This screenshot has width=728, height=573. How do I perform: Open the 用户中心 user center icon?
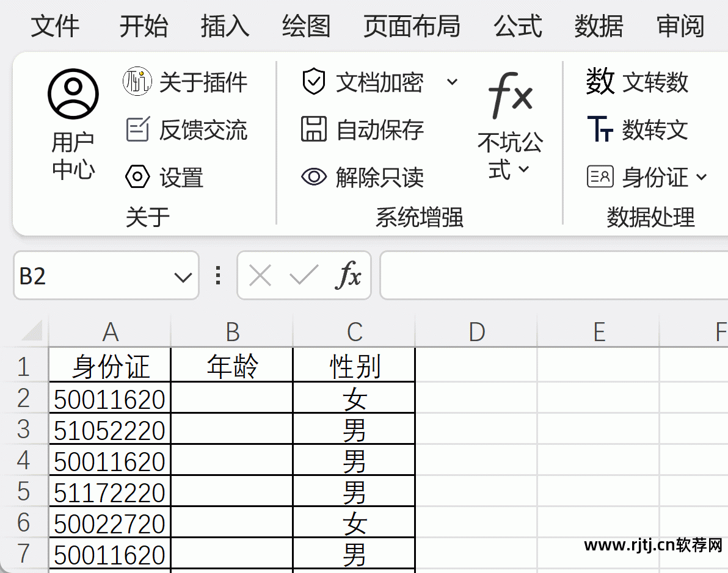pyautogui.click(x=73, y=94)
